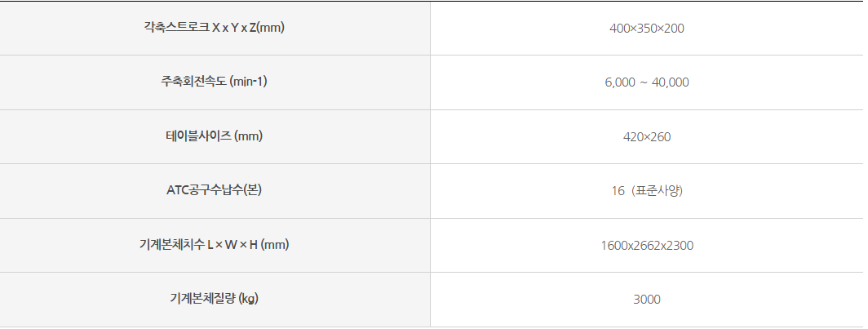Click the 420 table size number
Viewport: 868px width, 329px height.
pos(632,137)
